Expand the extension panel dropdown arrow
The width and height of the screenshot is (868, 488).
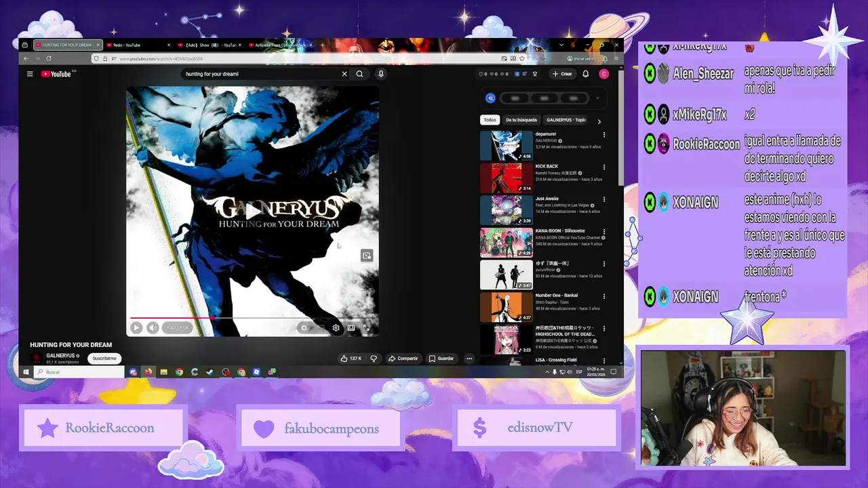click(597, 98)
